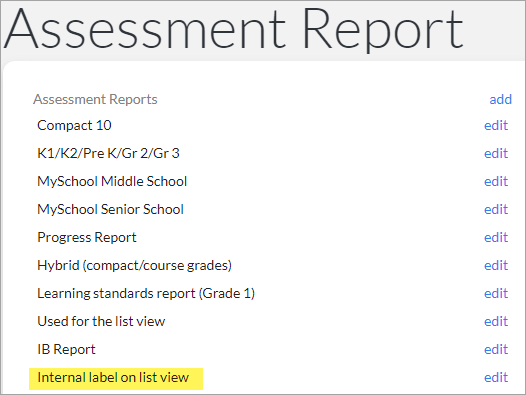Select the Compact 10 report name
526x395 pixels.
pyautogui.click(x=74, y=126)
